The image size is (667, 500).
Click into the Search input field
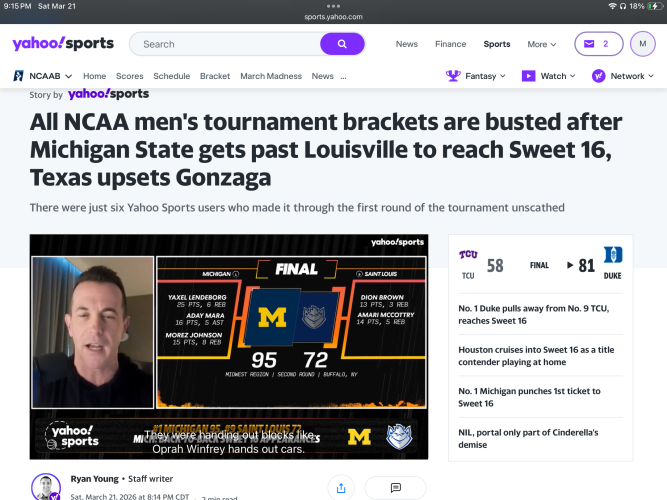click(225, 44)
